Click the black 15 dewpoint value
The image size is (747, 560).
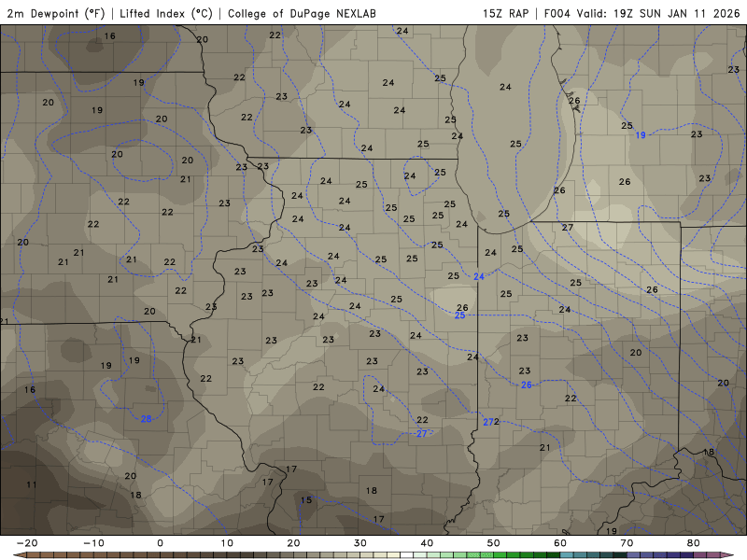tap(306, 500)
